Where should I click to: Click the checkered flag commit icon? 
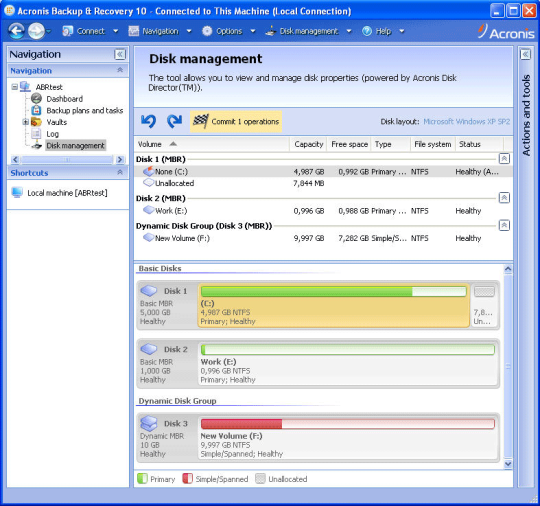200,121
